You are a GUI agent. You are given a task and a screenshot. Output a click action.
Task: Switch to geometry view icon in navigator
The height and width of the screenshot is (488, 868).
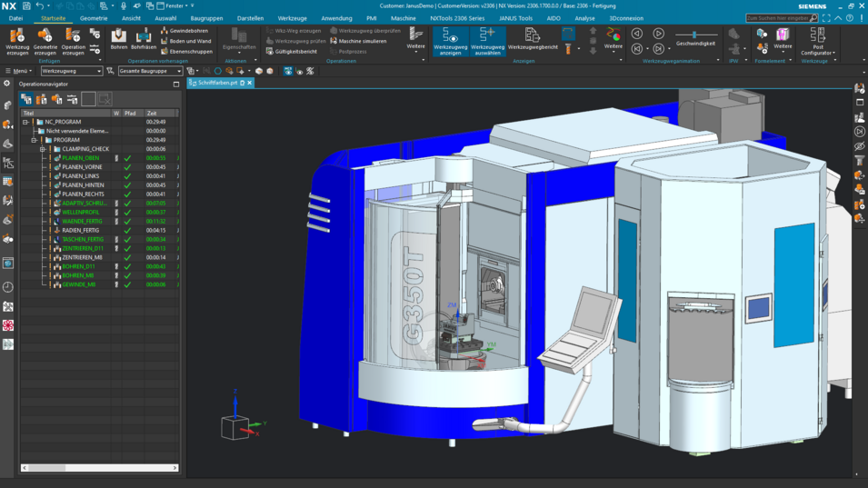coord(57,99)
